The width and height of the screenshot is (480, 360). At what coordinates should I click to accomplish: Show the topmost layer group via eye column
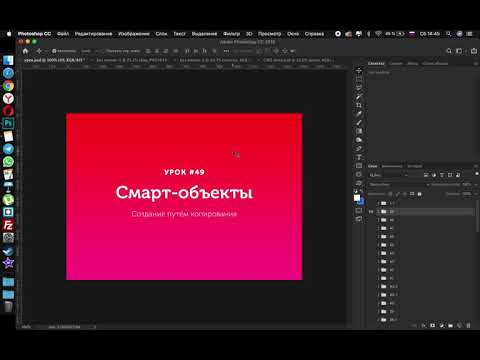coord(371,203)
